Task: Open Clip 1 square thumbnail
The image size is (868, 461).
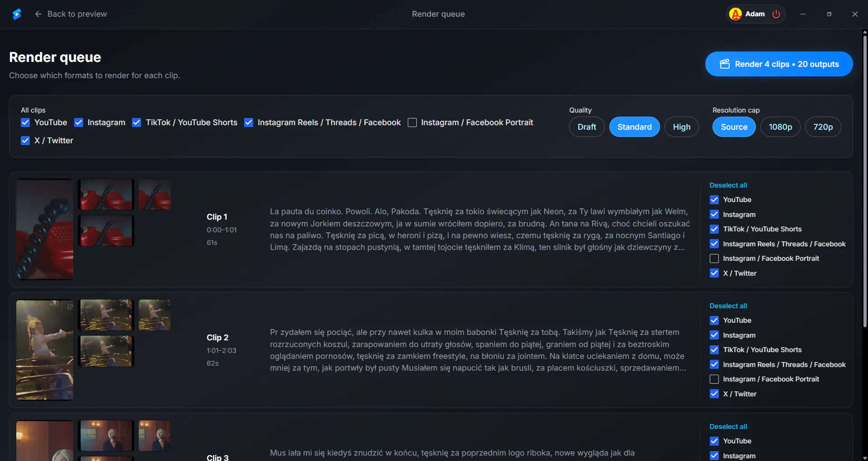Action: pos(155,194)
